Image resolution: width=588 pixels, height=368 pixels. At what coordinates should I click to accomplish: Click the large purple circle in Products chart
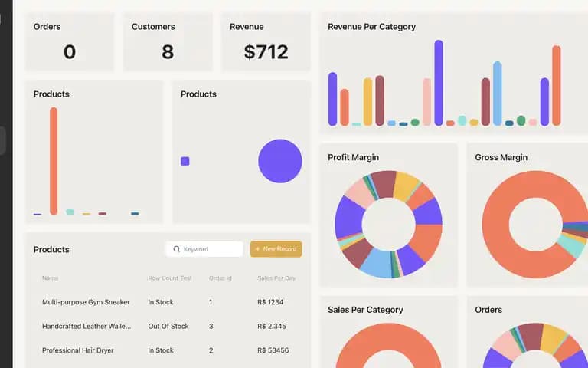[280, 161]
